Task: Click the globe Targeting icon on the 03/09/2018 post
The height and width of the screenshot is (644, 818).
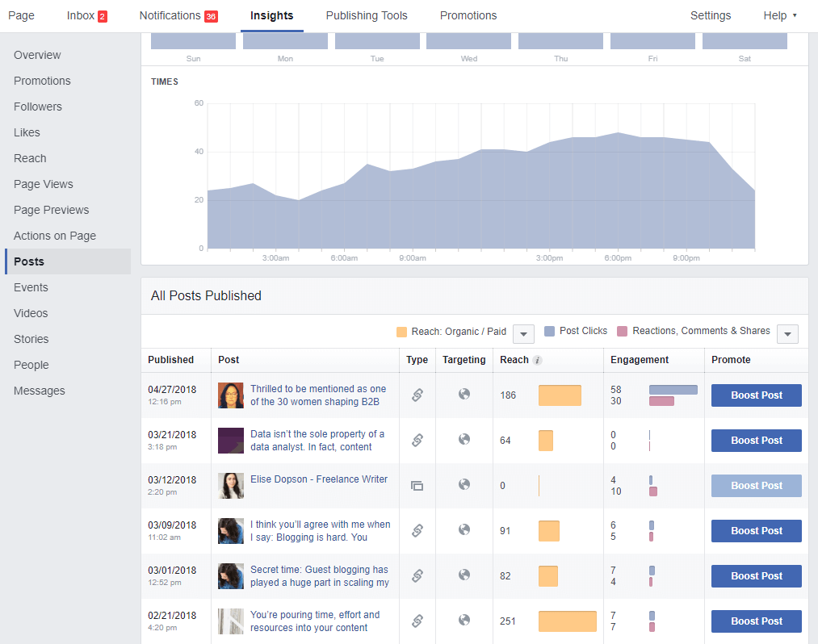Action: pyautogui.click(x=464, y=530)
